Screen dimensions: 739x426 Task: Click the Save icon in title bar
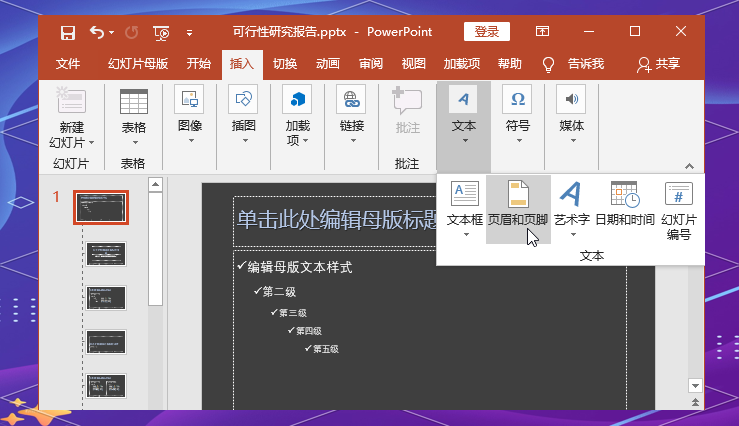pos(67,32)
